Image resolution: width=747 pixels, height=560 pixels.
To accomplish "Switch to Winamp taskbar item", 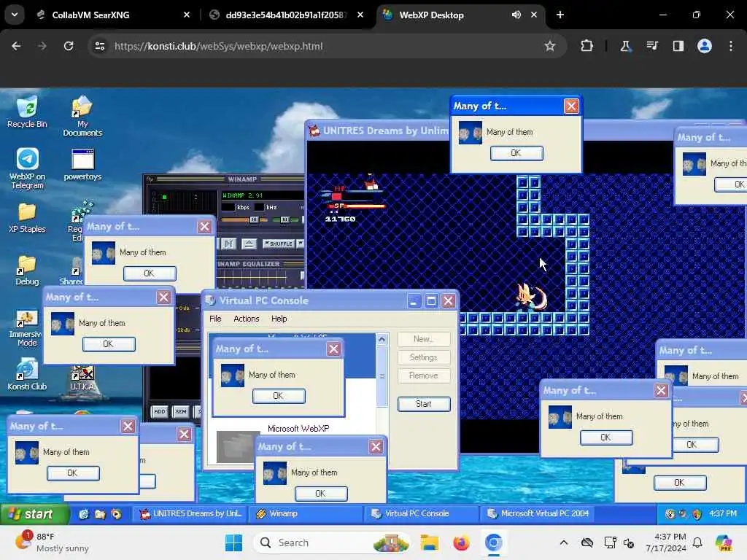I will pos(307,514).
